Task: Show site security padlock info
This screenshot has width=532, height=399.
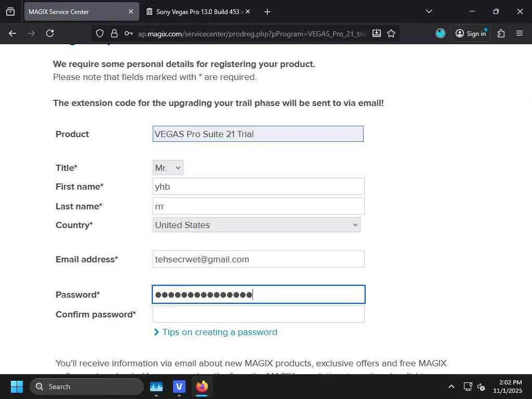Action: [x=114, y=33]
